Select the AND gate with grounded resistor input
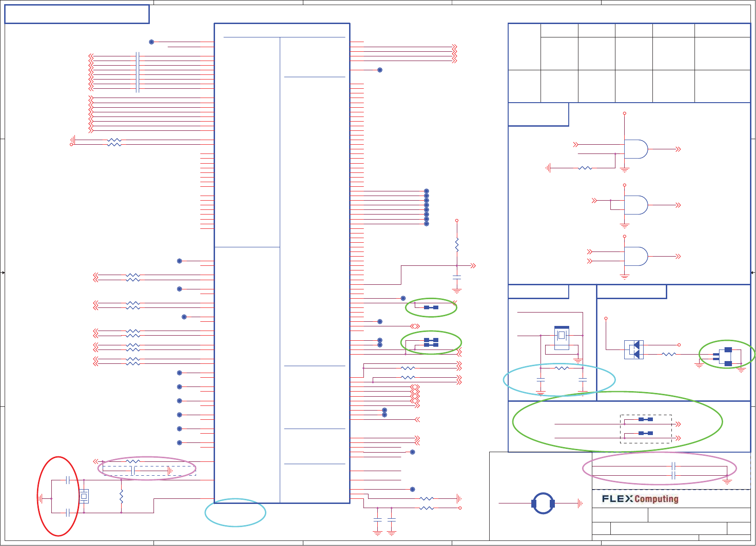 [x=636, y=149]
